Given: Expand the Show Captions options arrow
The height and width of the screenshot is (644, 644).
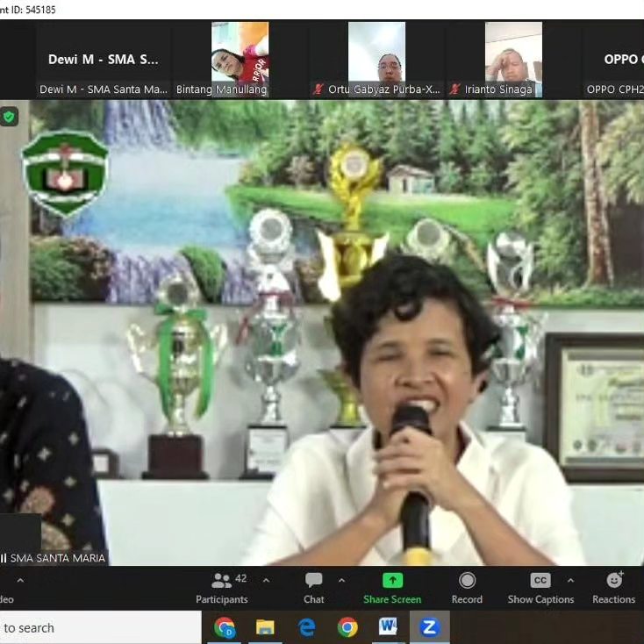Looking at the screenshot, I should [570, 581].
